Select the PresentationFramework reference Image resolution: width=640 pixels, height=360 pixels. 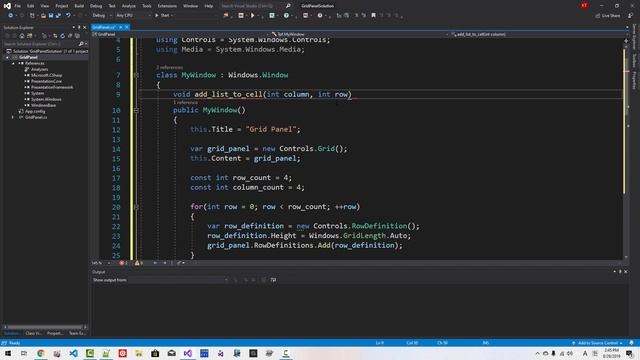point(52,87)
